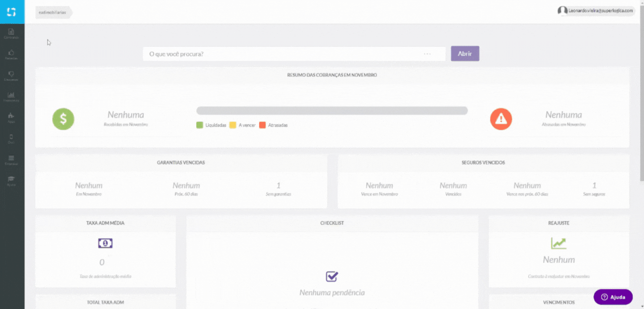Click the Superlógica logo in the top-left corner

[12, 12]
